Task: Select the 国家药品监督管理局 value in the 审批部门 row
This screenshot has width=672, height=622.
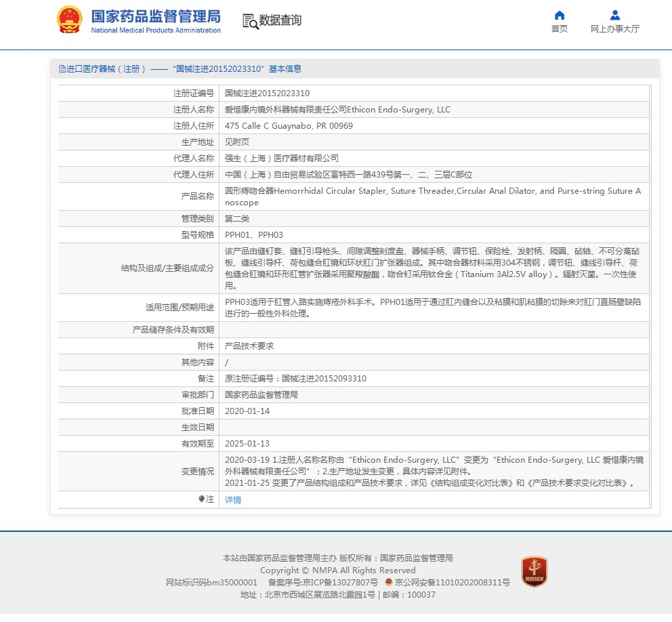Action: pos(261,395)
